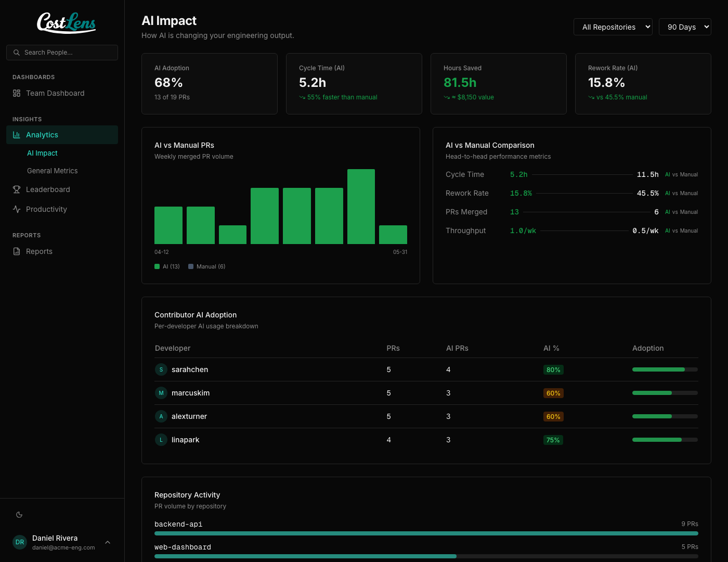Click linapark's 75% badge
This screenshot has height=562, width=728.
[553, 440]
